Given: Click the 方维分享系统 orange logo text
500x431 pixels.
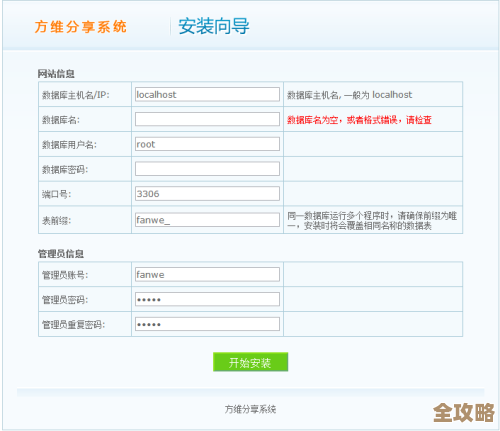Looking at the screenshot, I should [x=80, y=27].
